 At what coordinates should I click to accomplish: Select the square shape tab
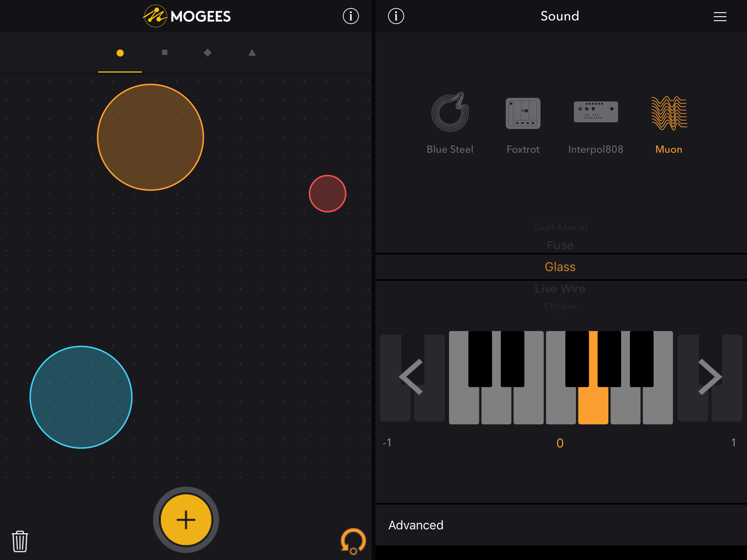click(x=165, y=52)
